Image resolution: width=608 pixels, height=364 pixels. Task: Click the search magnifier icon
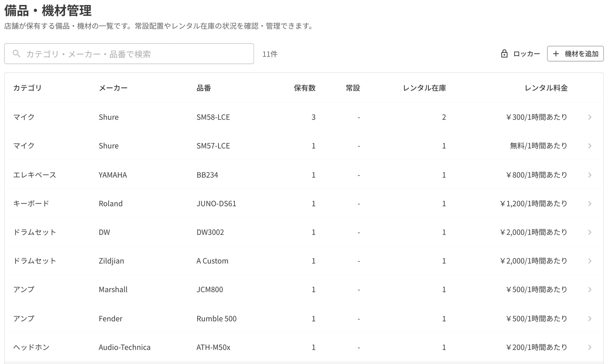tap(16, 54)
